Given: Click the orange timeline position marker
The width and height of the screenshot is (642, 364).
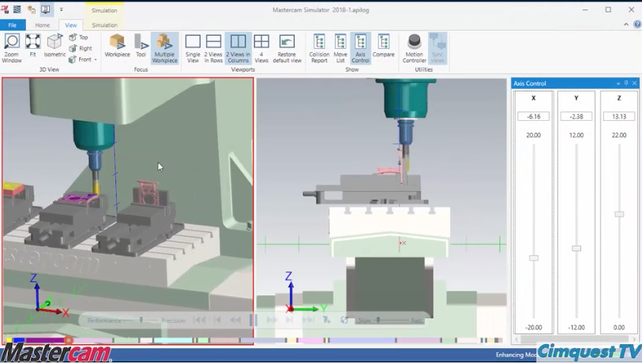Looking at the screenshot, I should point(69,340).
